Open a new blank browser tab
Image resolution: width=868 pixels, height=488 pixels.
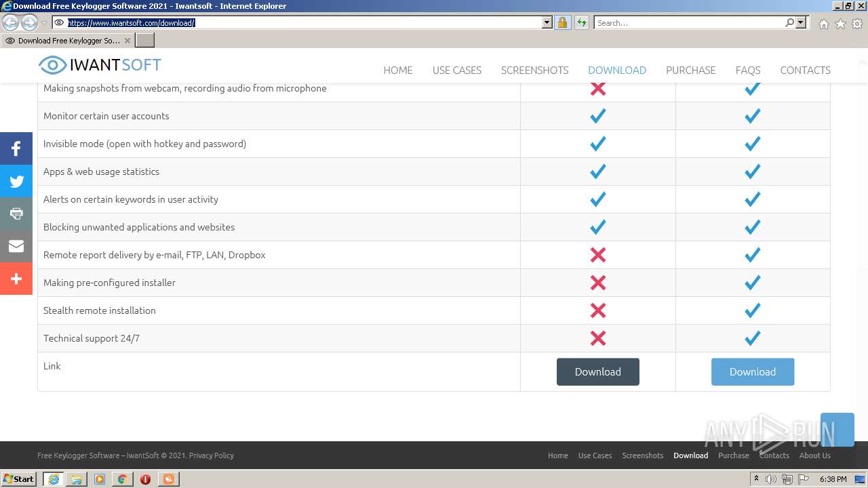(145, 40)
